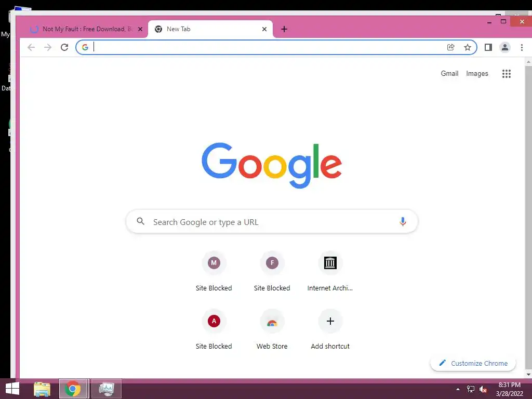Open the Google apps grid
The height and width of the screenshot is (399, 532).
pos(507,74)
